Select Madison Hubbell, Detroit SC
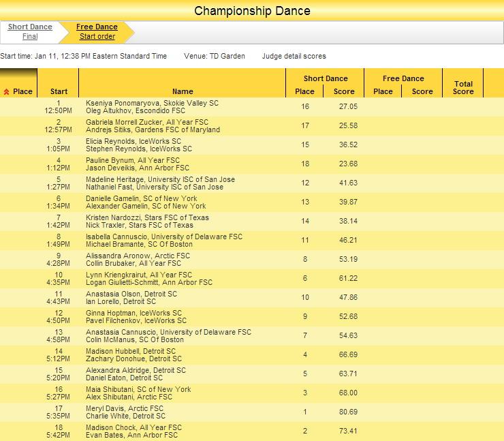Image resolution: width=504 pixels, height=441 pixels. click(x=131, y=351)
